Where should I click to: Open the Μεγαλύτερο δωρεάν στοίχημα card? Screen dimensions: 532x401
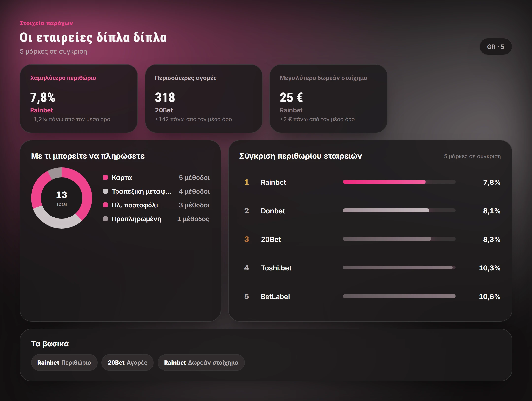[328, 99]
